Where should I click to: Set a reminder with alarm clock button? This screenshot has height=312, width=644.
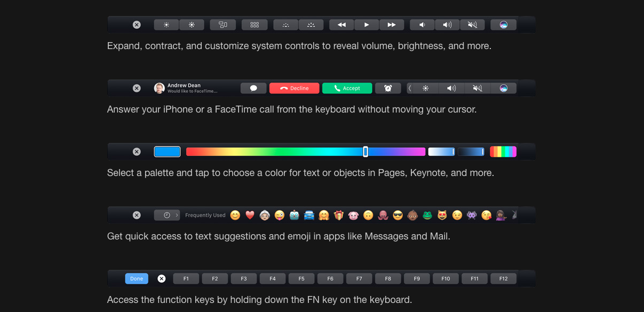[x=388, y=88]
